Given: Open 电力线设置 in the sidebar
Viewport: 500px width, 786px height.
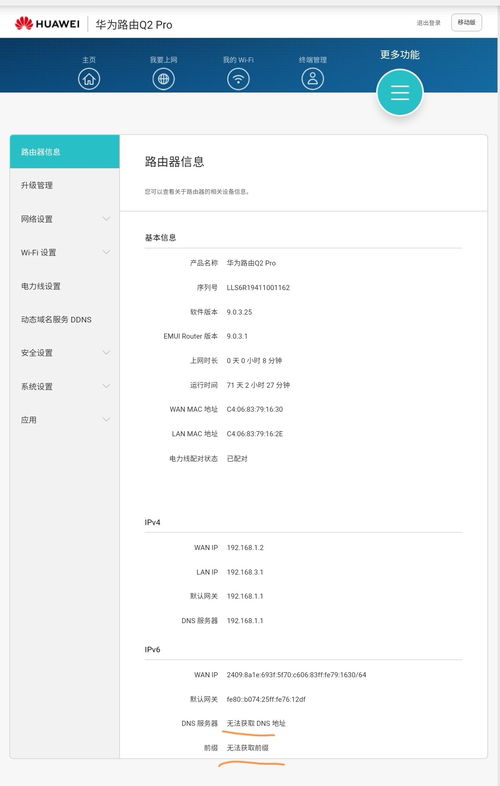Looking at the screenshot, I should coord(65,286).
